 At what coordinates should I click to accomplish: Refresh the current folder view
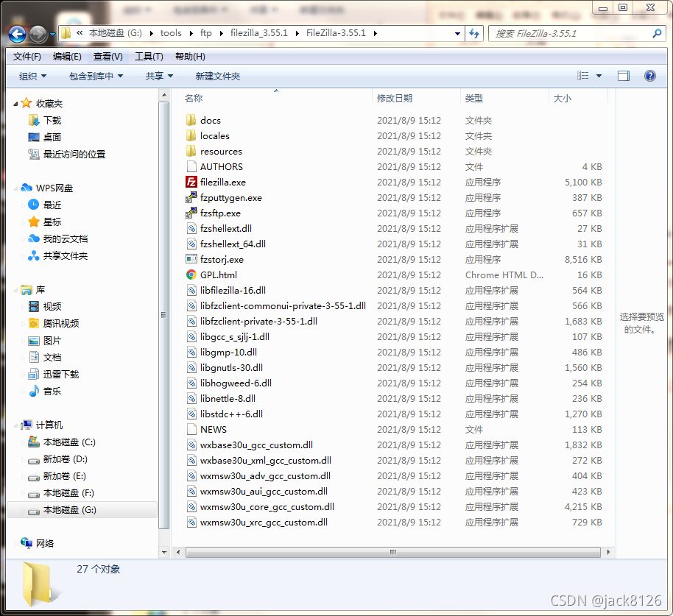point(474,33)
